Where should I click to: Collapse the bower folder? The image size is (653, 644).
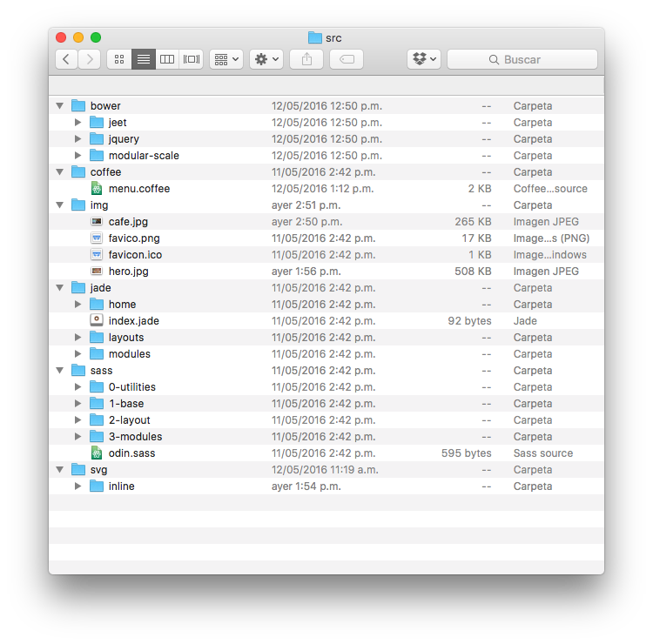60,105
